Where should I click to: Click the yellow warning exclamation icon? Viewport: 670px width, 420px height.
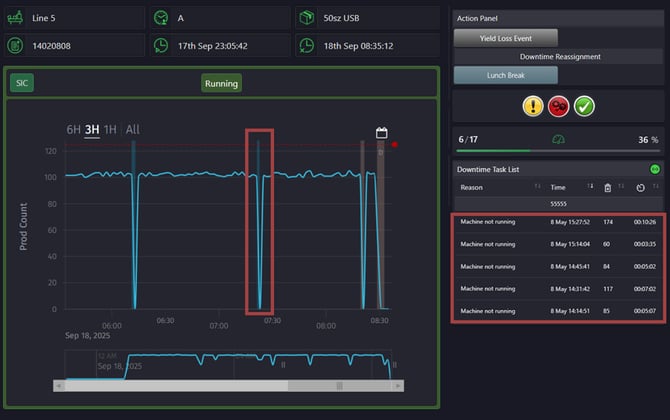click(533, 106)
